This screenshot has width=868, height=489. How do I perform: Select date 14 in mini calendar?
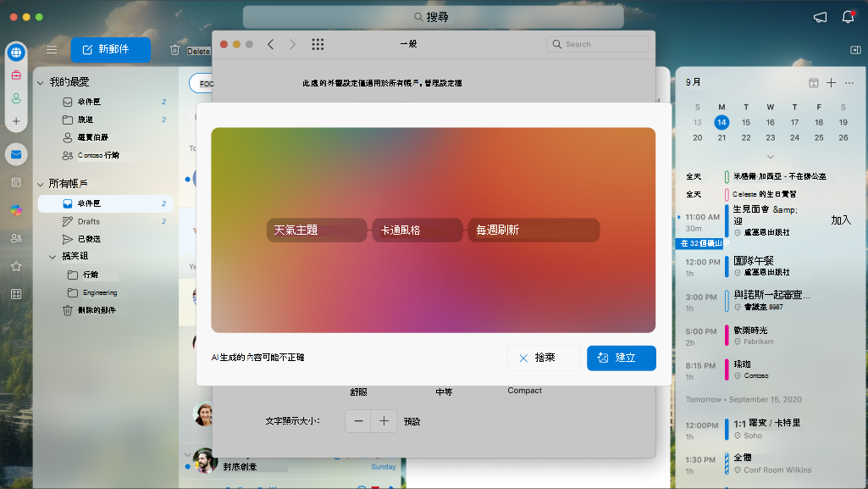tap(721, 122)
